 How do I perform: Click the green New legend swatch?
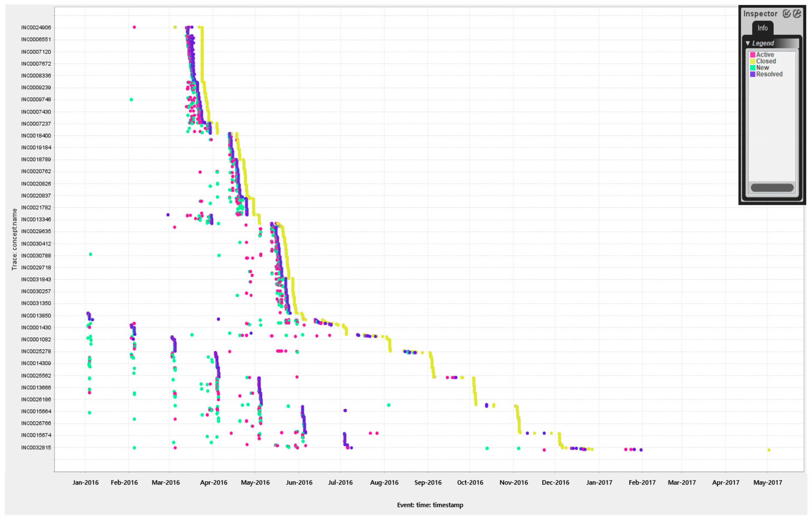tap(752, 68)
